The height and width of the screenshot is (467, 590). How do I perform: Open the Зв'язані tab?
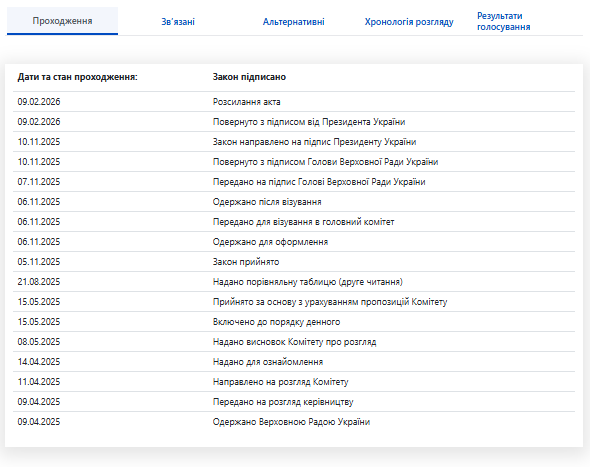click(x=178, y=22)
